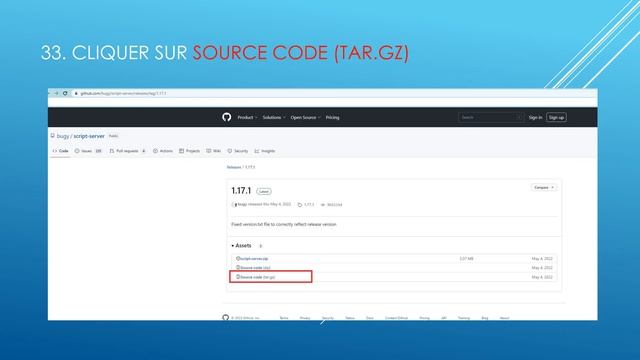Click the Releases breadcrumb link
Viewport: 640px width, 360px height.
pyautogui.click(x=234, y=167)
